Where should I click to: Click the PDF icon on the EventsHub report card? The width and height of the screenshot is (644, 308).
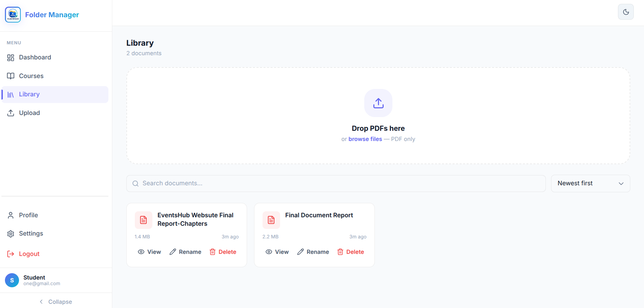144,220
